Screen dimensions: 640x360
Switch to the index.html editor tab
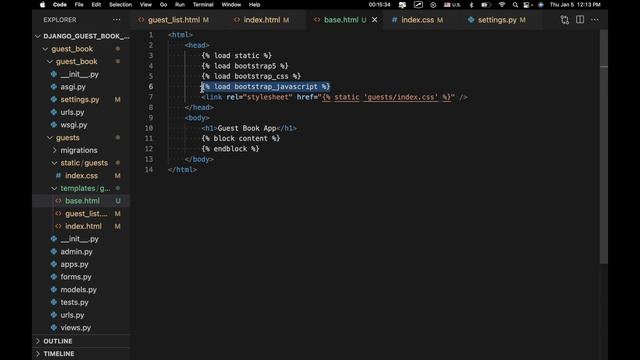[x=262, y=20]
